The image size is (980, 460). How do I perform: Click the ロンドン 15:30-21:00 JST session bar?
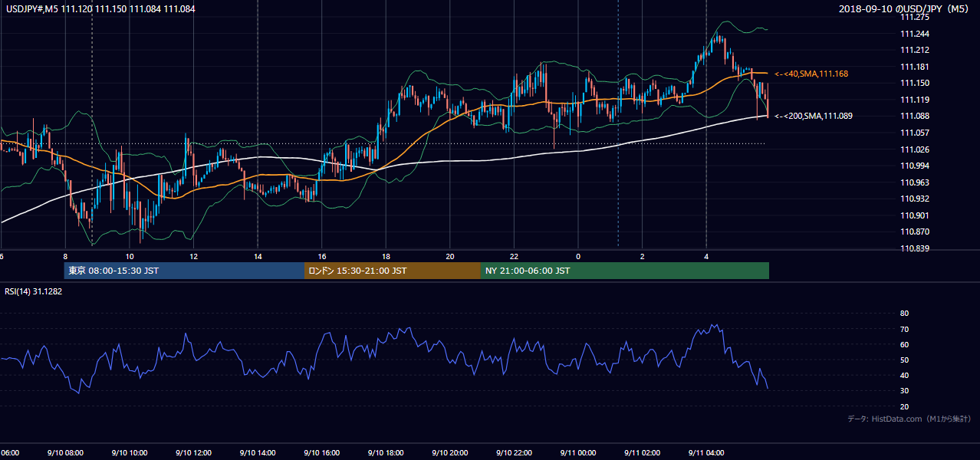tap(393, 271)
